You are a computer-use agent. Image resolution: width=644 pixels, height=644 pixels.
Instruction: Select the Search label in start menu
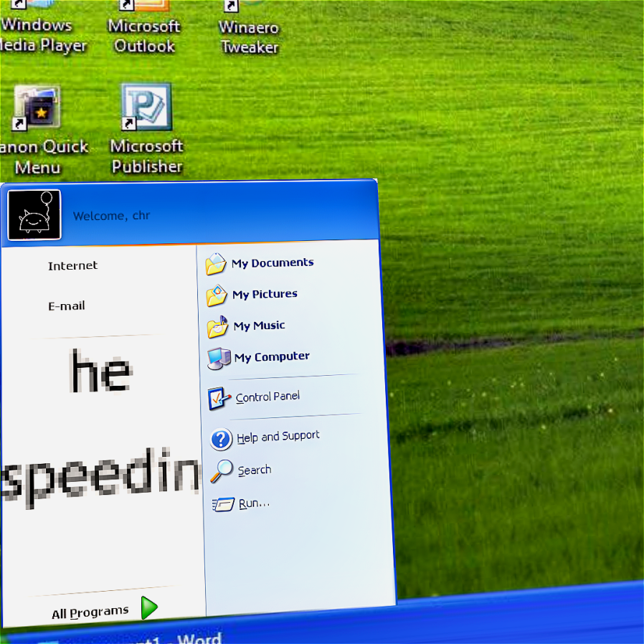click(255, 470)
